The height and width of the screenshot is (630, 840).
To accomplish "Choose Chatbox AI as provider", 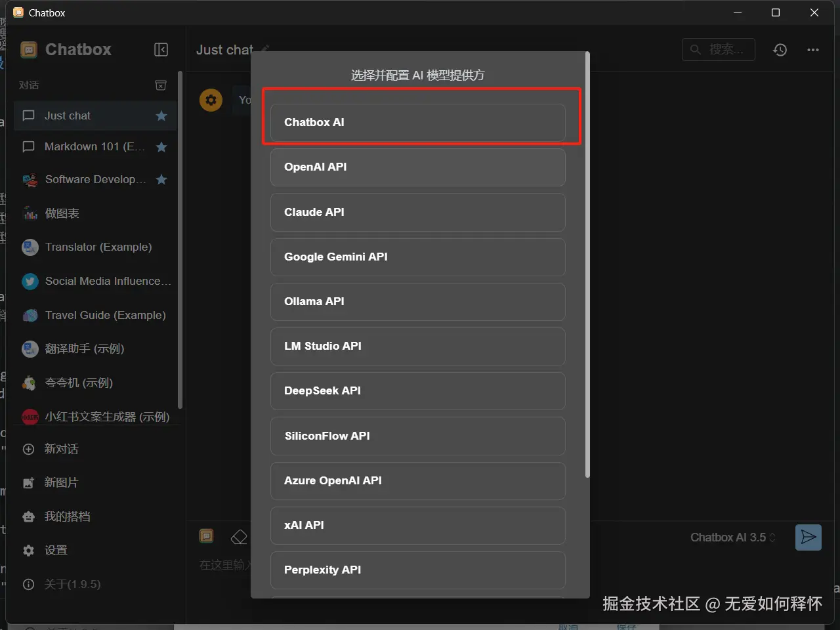I will click(418, 122).
